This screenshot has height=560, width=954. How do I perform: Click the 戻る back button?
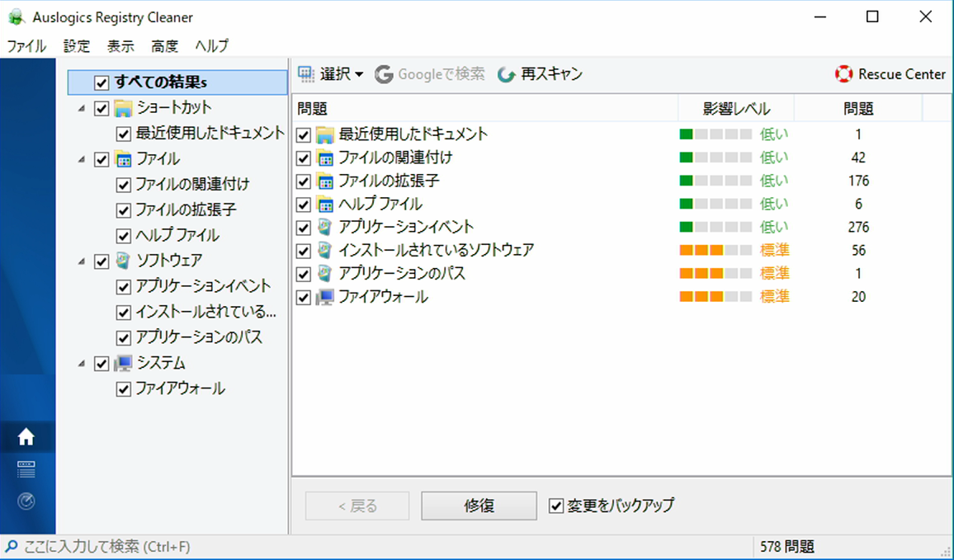click(x=357, y=506)
